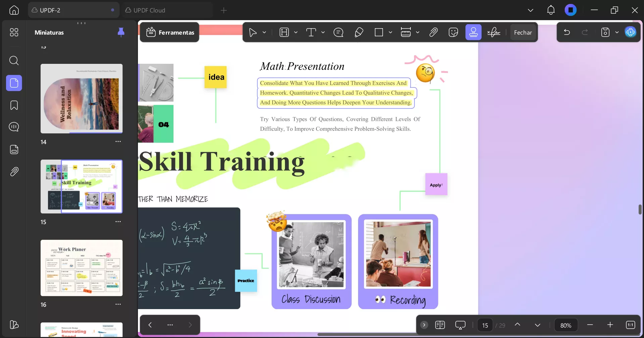644x338 pixels.
Task: Expand the shape tool options dropdown
Action: point(390,32)
